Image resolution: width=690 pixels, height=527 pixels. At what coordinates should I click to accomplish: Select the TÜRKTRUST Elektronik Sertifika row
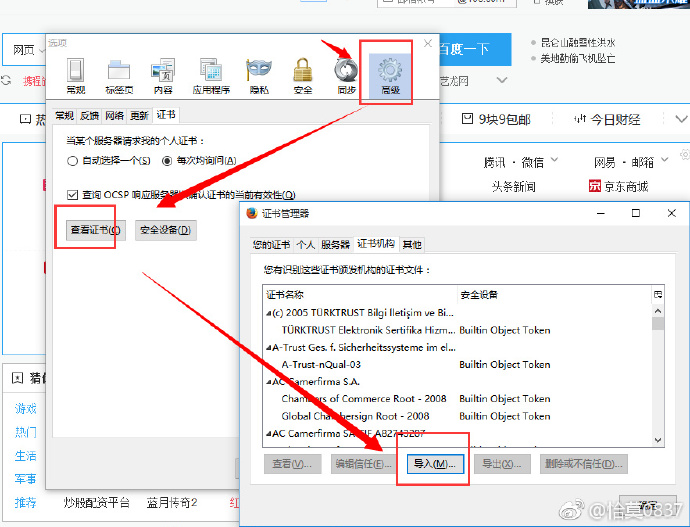(457, 330)
